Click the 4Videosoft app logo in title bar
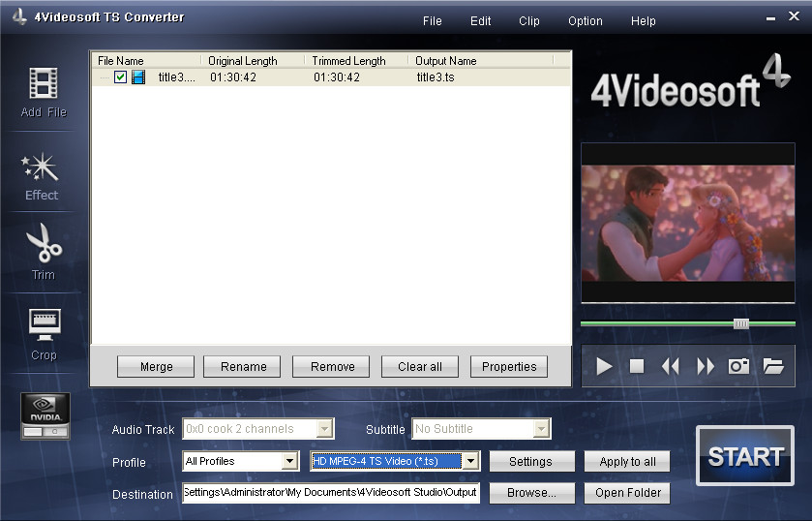812x521 pixels. (19, 16)
